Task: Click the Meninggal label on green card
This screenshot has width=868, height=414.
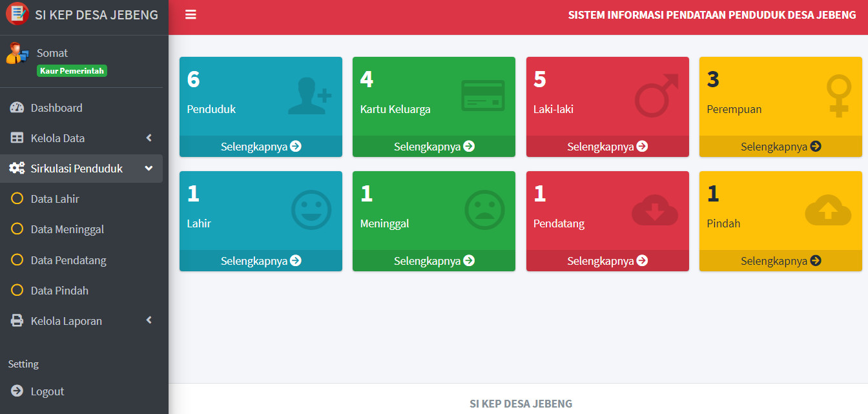Action: pos(385,223)
